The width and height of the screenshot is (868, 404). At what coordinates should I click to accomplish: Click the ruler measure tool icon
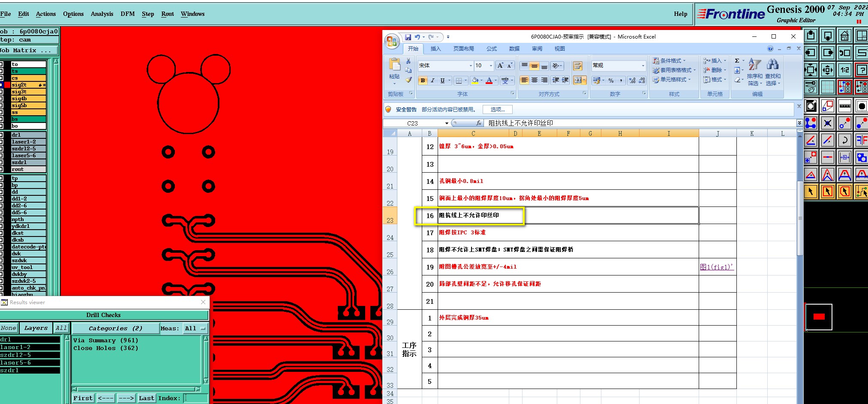point(844,106)
